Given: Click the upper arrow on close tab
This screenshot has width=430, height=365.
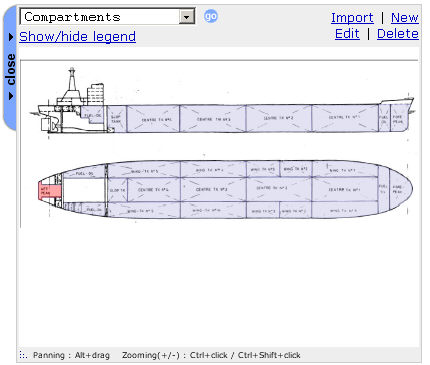Looking at the screenshot, I should tap(11, 37).
